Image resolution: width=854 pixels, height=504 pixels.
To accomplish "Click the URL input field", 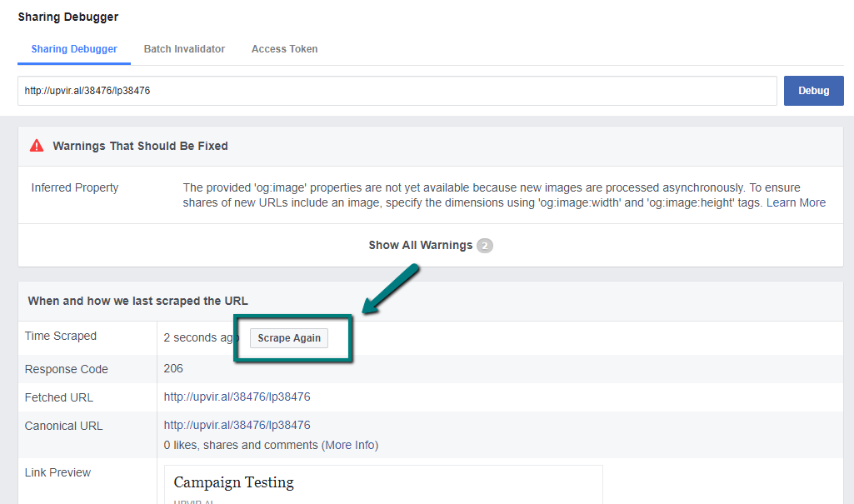I will coord(397,91).
